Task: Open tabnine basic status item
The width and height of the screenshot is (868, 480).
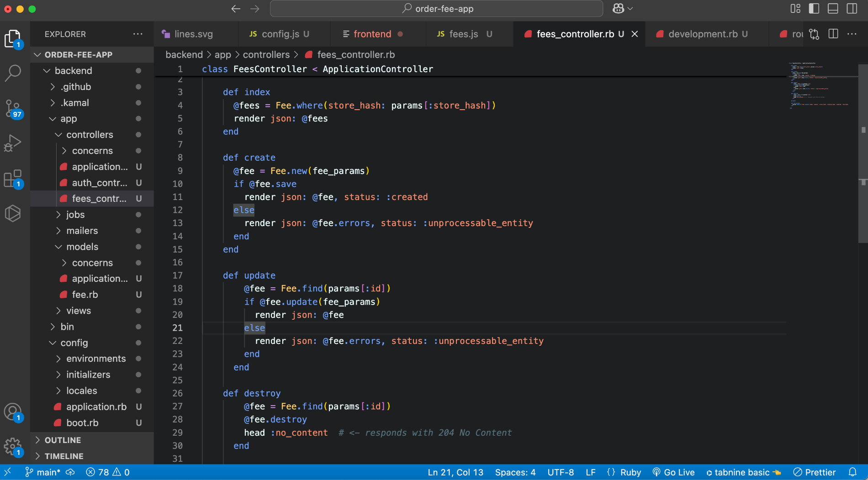Action: coord(743,472)
